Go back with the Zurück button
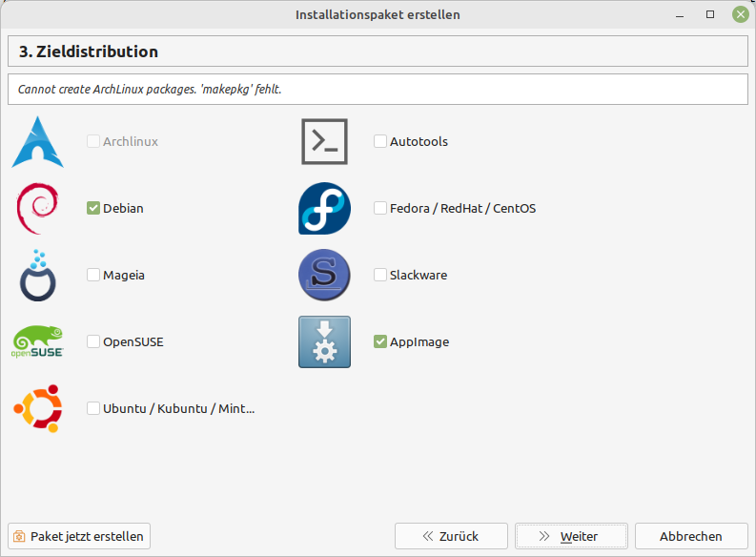The image size is (756, 557). coord(451,536)
